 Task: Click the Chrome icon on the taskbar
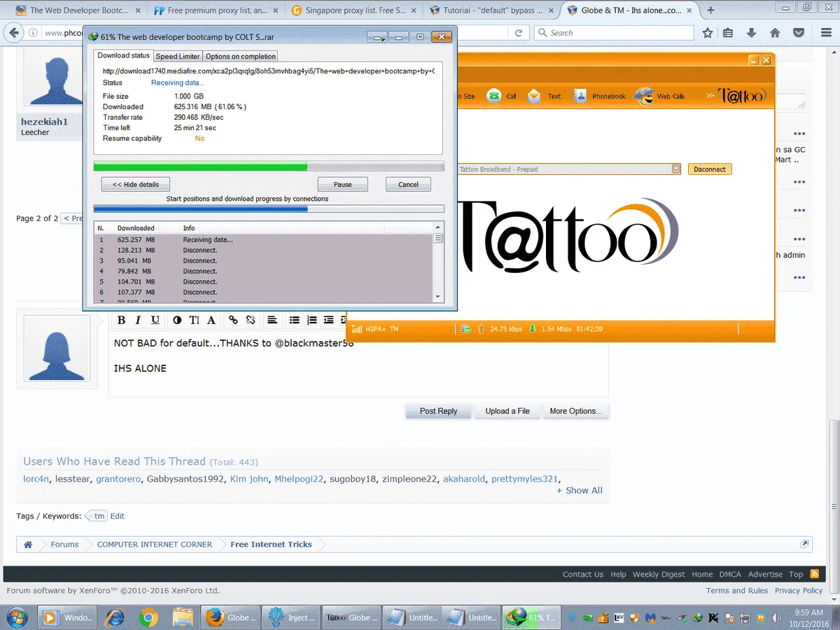(148, 617)
